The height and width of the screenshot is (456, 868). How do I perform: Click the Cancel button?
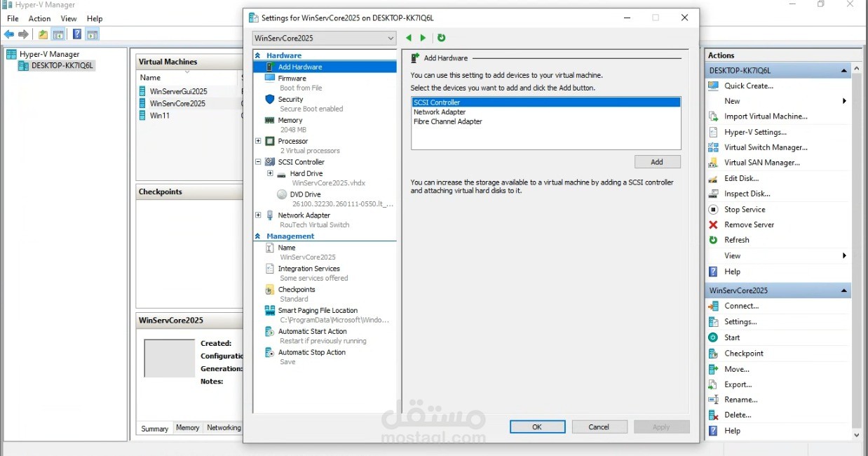click(599, 427)
